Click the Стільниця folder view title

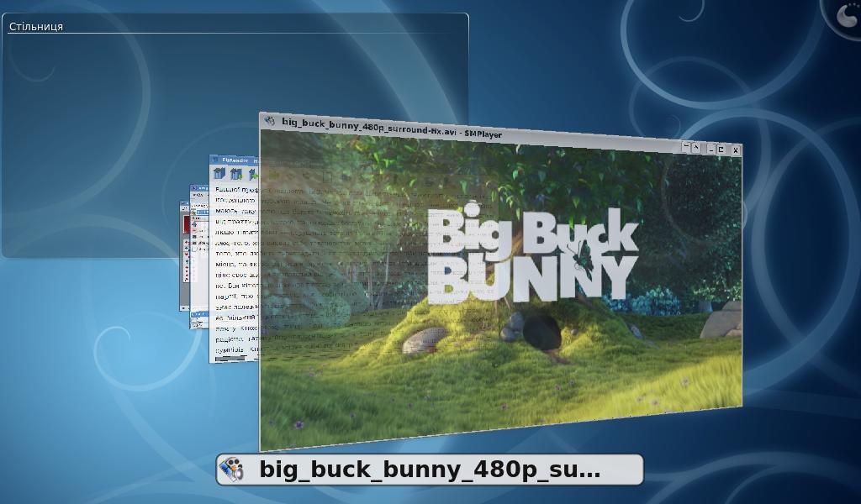(x=36, y=26)
